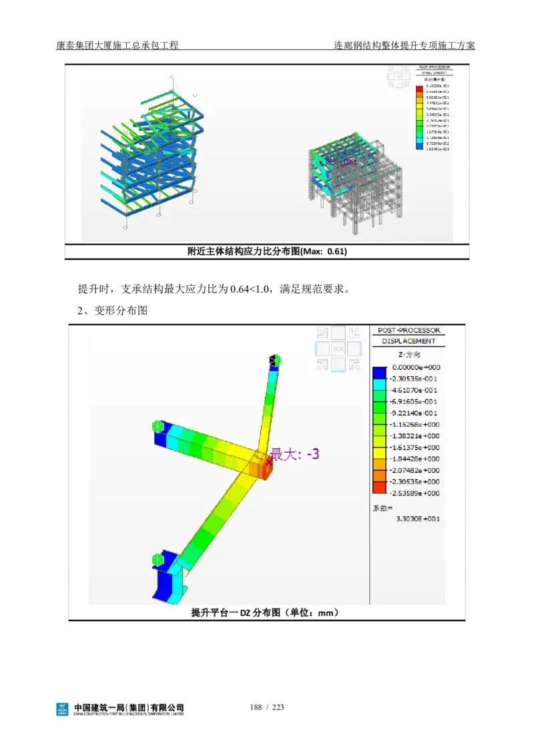Select the right side face of the large view cube
The image size is (534, 756).
click(354, 349)
